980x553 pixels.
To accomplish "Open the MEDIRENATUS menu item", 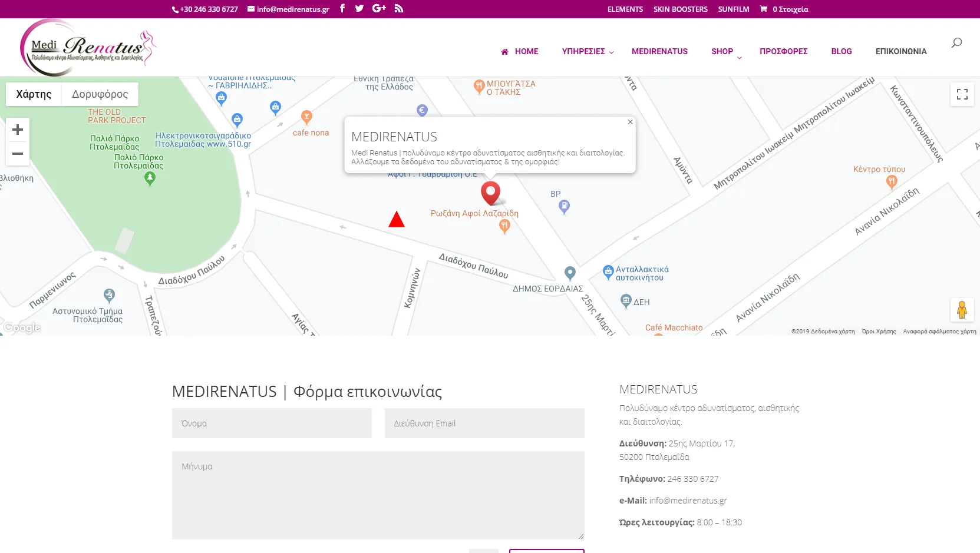I will pos(659,51).
